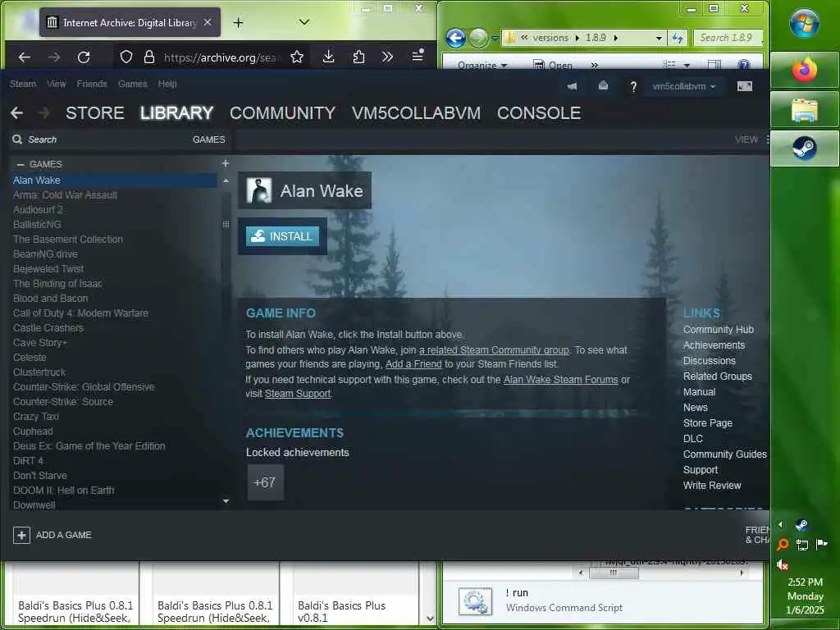
Task: Click the Firefox back arrow button
Action: [25, 57]
